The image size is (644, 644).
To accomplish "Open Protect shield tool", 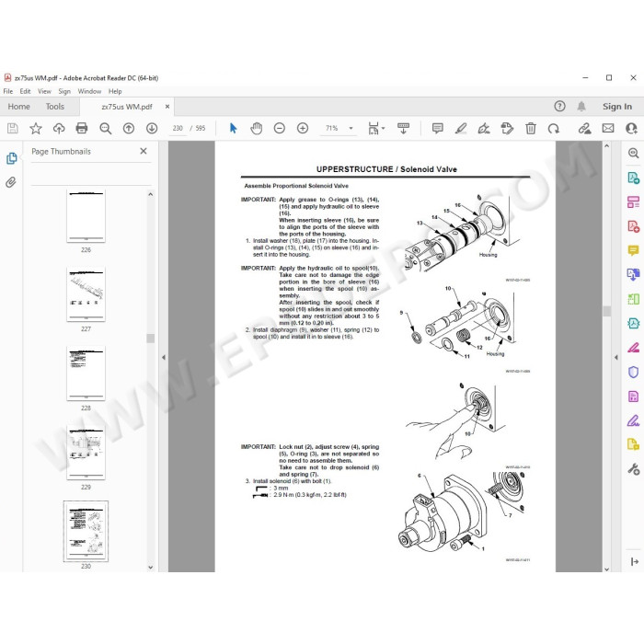I will tap(633, 372).
